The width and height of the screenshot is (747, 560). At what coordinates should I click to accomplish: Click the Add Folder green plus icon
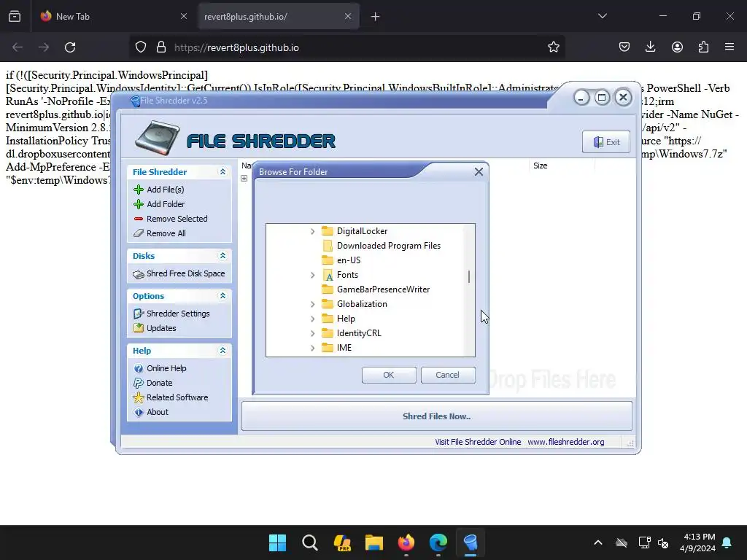pos(139,204)
